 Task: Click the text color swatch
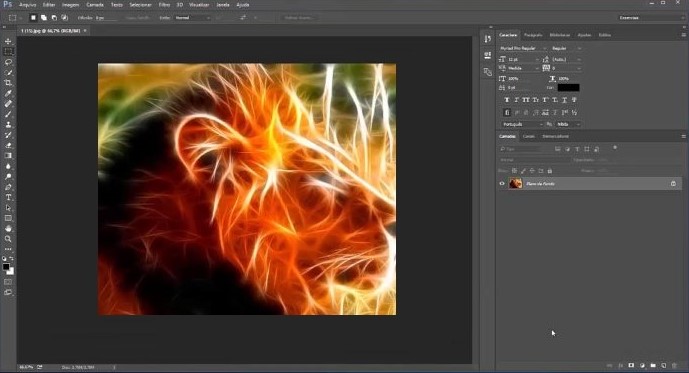click(x=568, y=87)
